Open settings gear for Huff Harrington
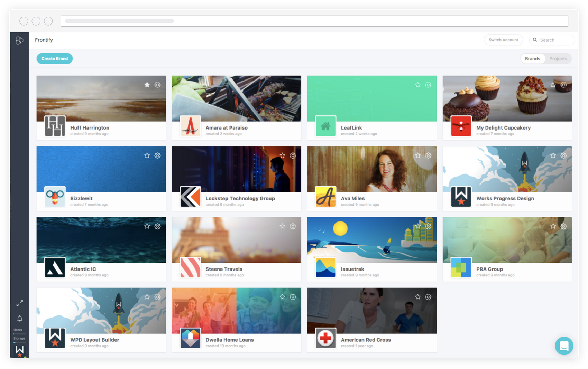This screenshot has height=369, width=588. click(x=157, y=85)
